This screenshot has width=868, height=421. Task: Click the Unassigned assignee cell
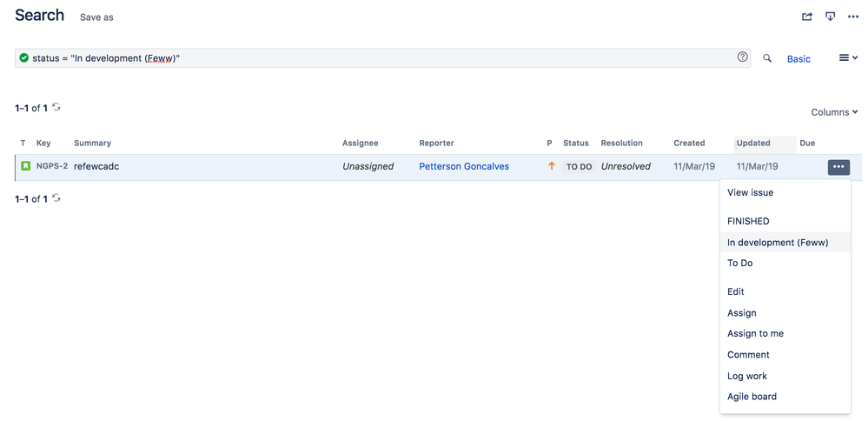[368, 166]
